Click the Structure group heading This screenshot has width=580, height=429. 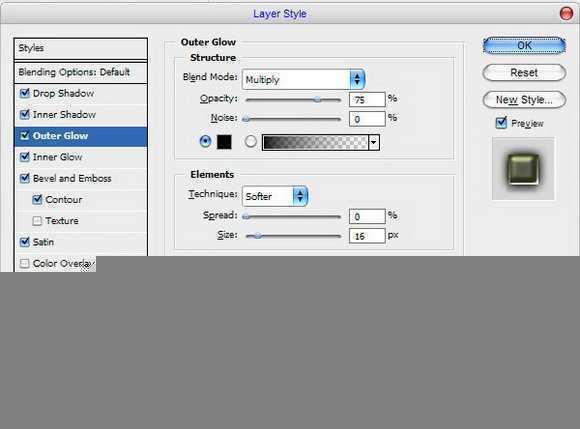[213, 58]
